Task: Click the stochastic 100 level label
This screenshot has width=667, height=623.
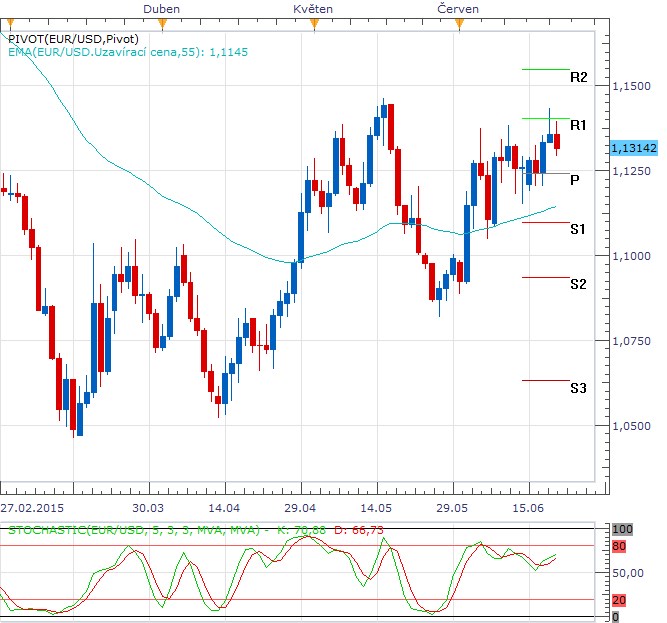Action: [622, 529]
